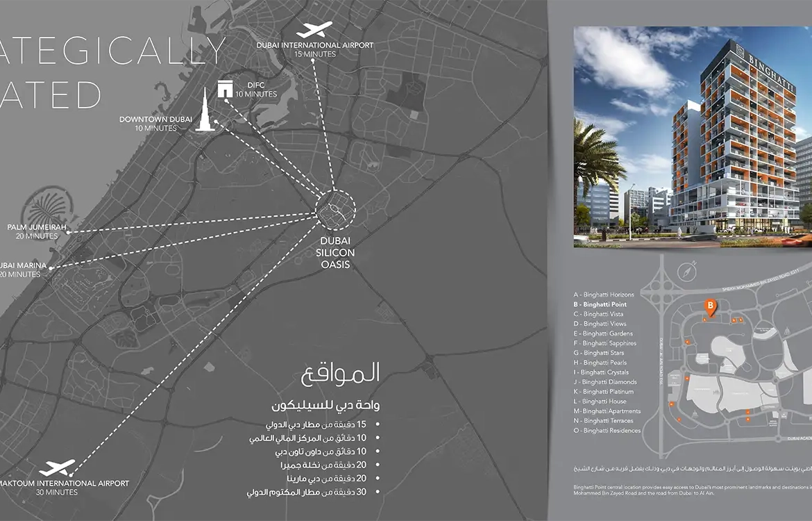Click the DIFC gate building icon
812x521 pixels.
pyautogui.click(x=225, y=89)
